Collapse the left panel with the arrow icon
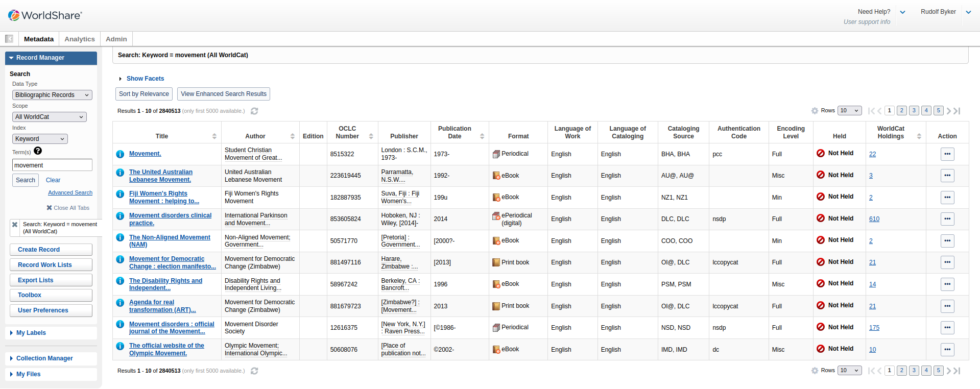Screen dimensions: 980x389 (x=9, y=39)
